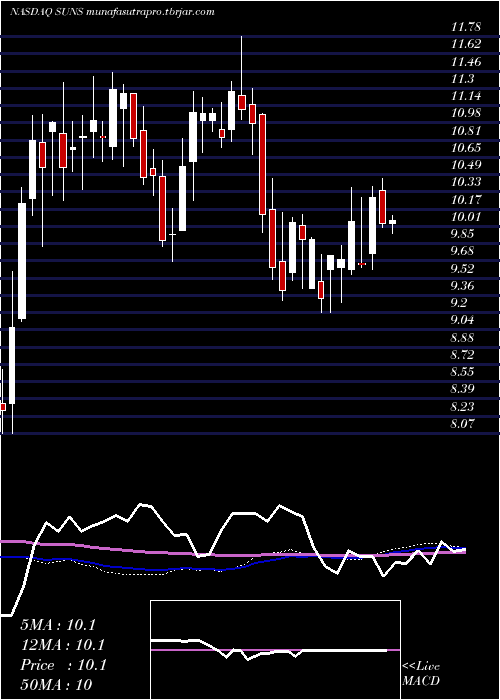
Task: Click the 10.01 price axis label
Action: (x=466, y=217)
